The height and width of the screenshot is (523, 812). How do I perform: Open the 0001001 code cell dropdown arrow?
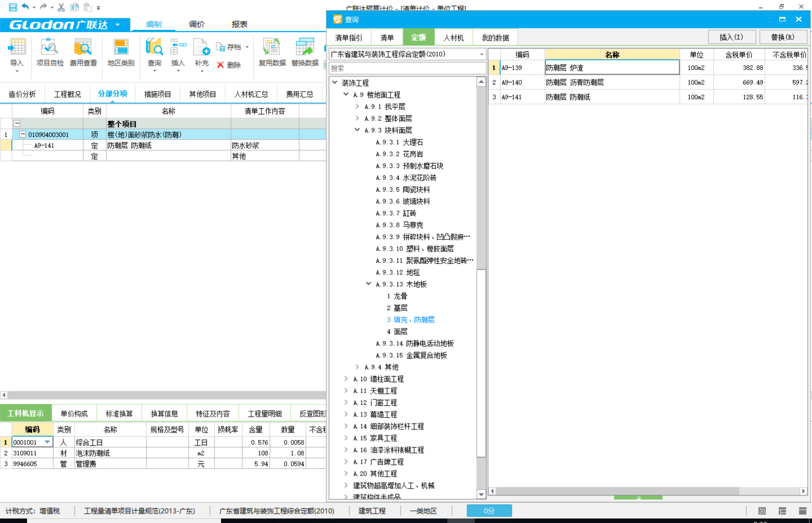47,442
